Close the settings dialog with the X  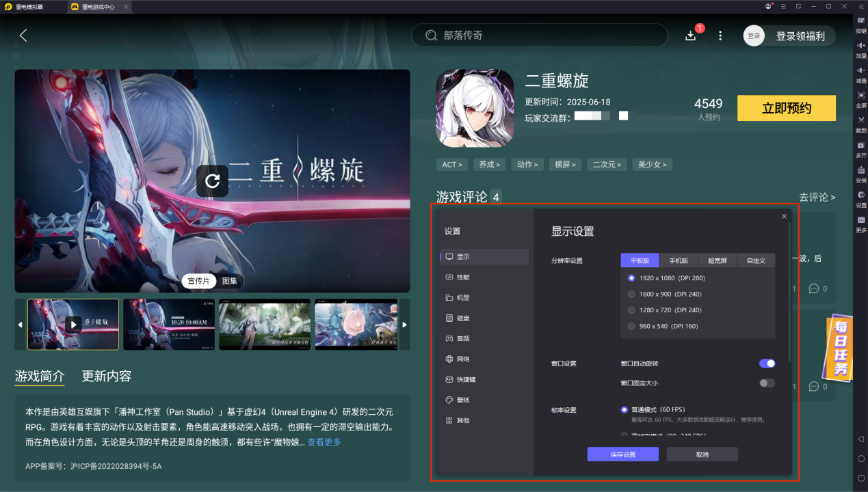784,216
